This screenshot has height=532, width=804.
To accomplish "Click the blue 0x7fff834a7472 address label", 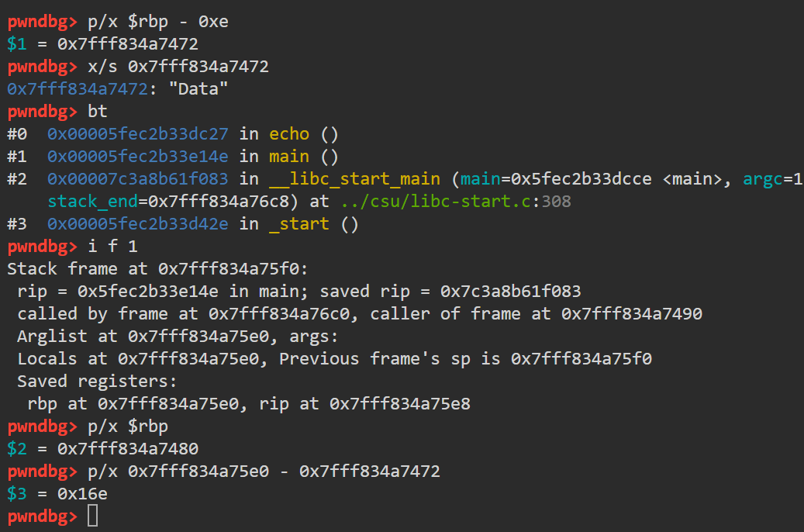I will coord(78,88).
